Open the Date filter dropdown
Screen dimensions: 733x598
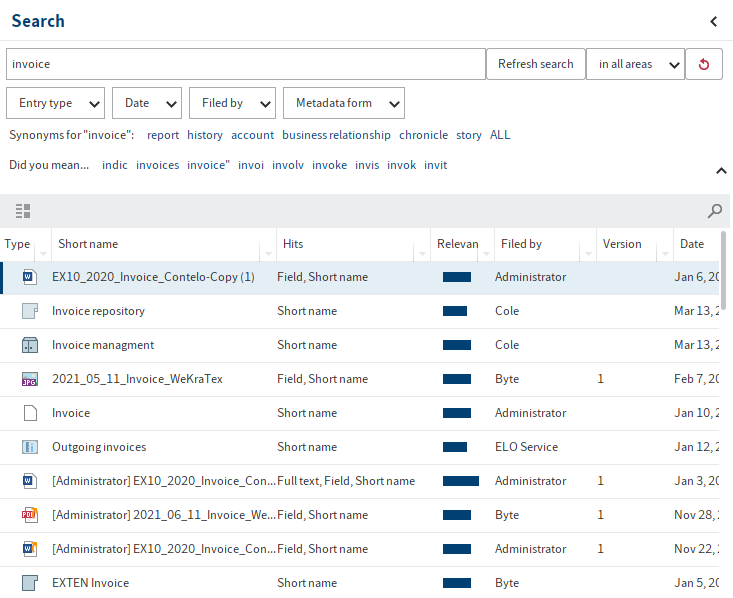click(x=147, y=103)
